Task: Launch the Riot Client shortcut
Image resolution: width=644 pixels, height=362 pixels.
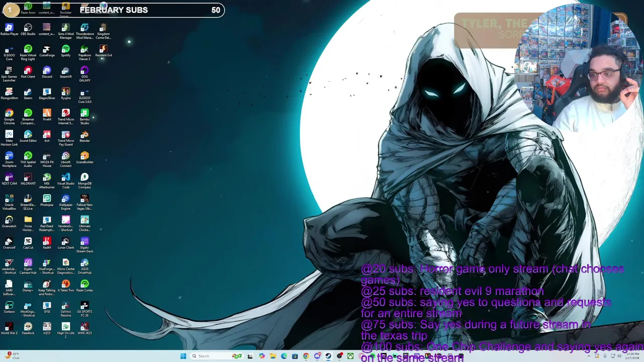Action: click(28, 72)
